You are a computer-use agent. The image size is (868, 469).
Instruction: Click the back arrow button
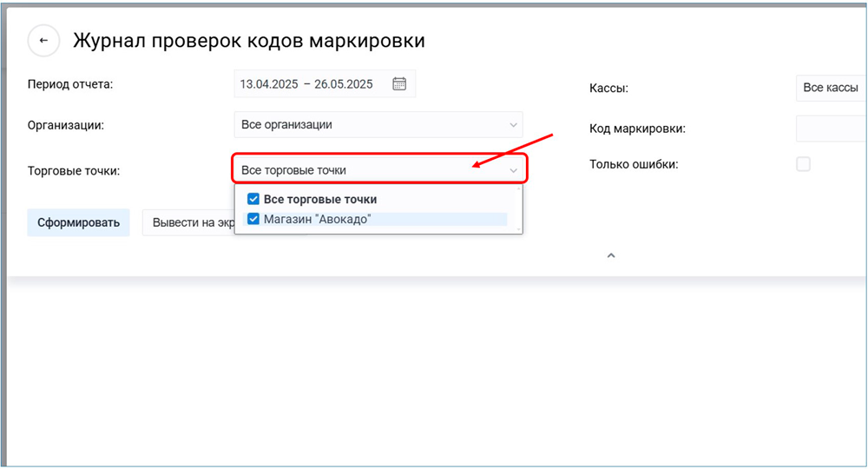click(43, 41)
